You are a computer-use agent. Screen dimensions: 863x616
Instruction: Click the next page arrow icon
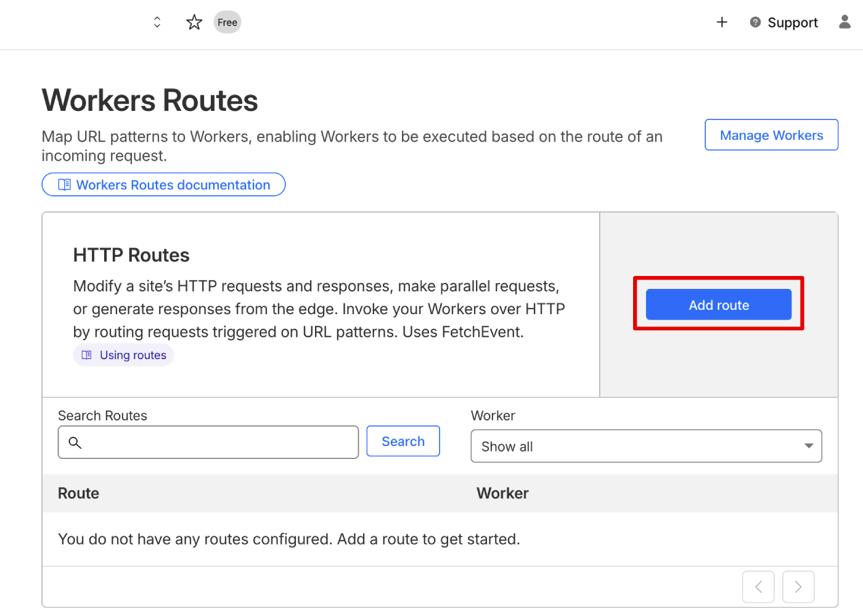[x=798, y=586]
